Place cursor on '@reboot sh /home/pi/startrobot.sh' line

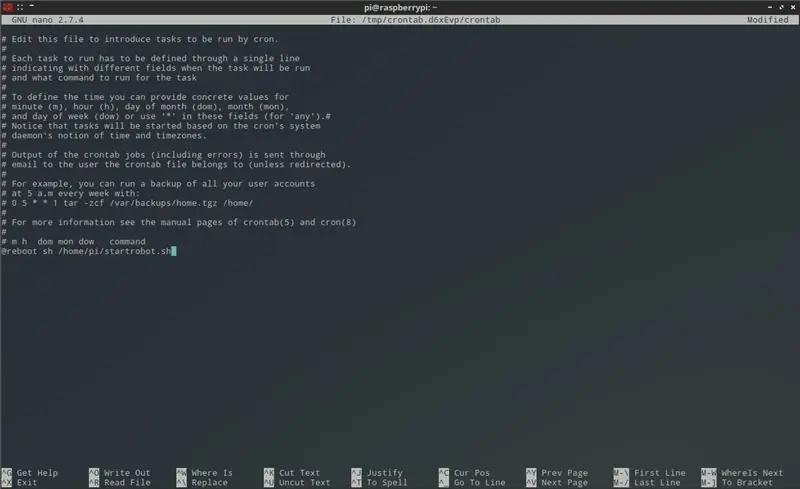[x=87, y=251]
